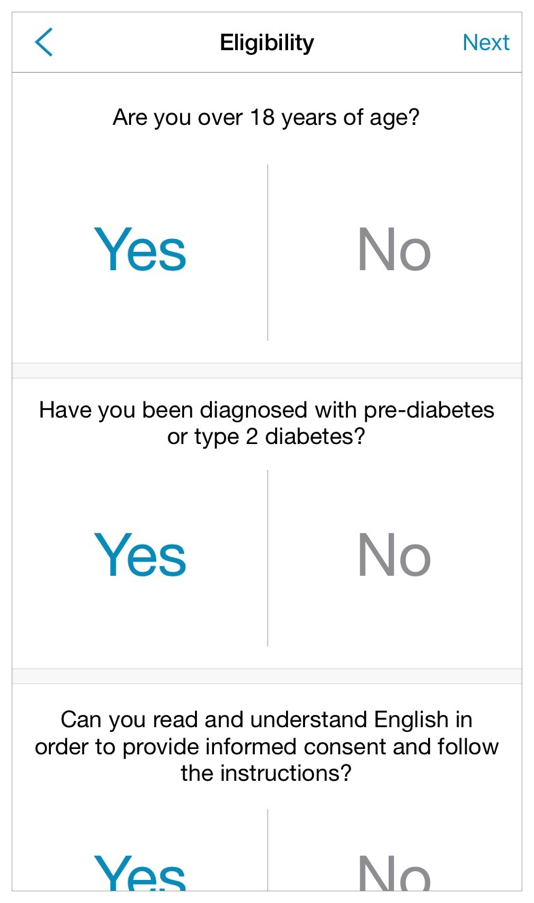Click the pre-diabetes or type 2 diabetes question text
The image size is (534, 903).
point(266,423)
